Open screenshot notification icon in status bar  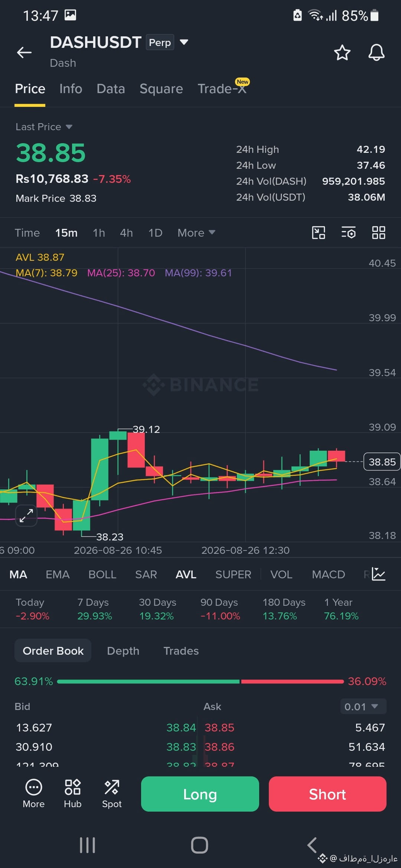pos(70,15)
